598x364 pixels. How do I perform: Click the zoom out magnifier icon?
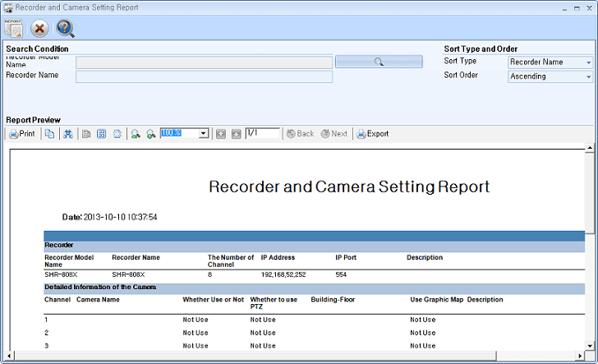pyautogui.click(x=136, y=134)
